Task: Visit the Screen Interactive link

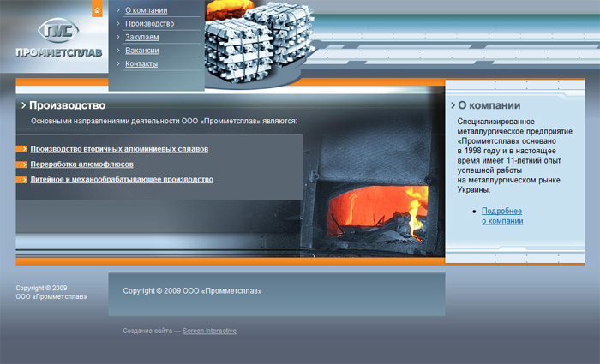Action: point(209,331)
